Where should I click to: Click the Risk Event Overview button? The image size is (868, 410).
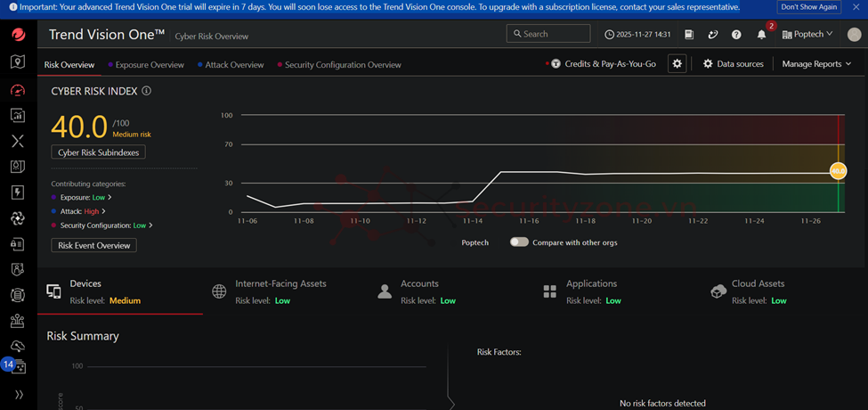(x=93, y=245)
